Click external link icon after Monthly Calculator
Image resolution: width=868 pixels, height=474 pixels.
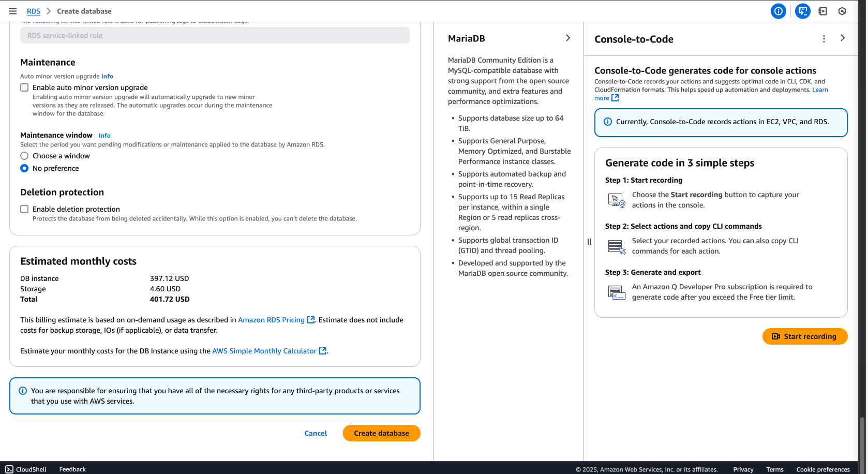[323, 351]
